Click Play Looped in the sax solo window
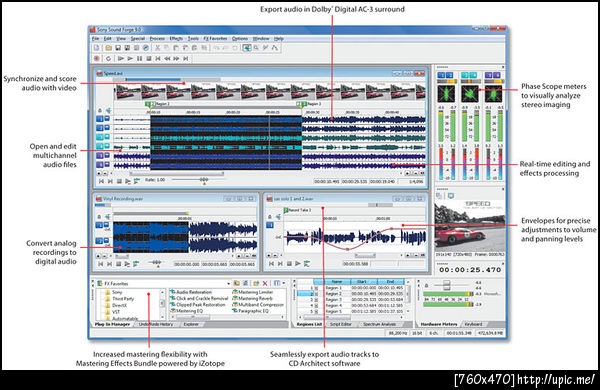 [307, 264]
